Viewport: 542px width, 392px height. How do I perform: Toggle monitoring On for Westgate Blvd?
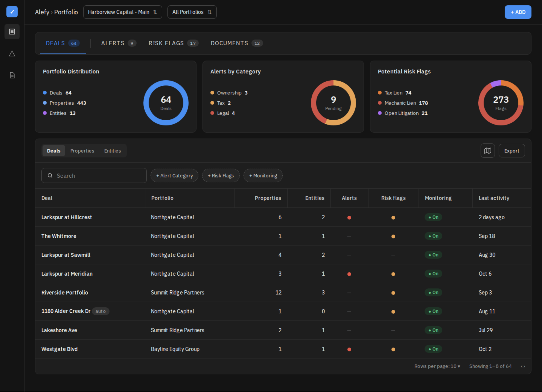[433, 349]
